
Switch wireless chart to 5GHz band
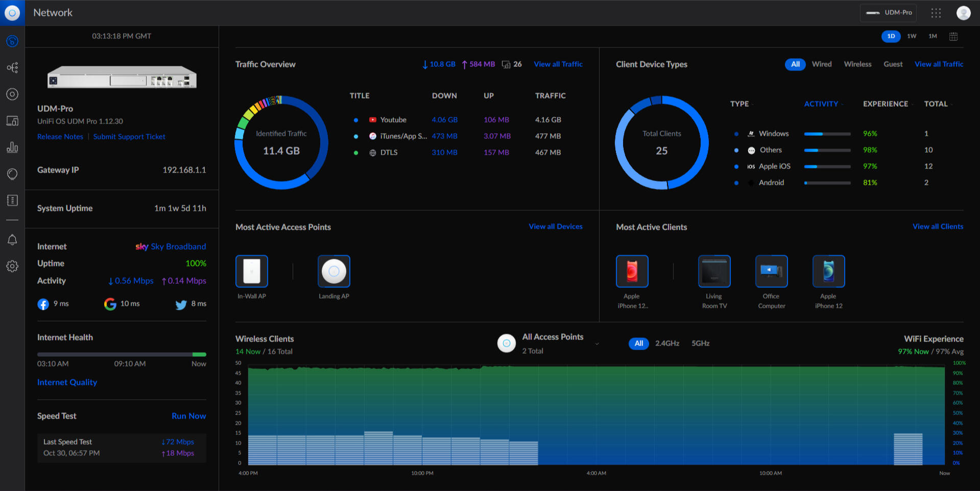point(700,343)
